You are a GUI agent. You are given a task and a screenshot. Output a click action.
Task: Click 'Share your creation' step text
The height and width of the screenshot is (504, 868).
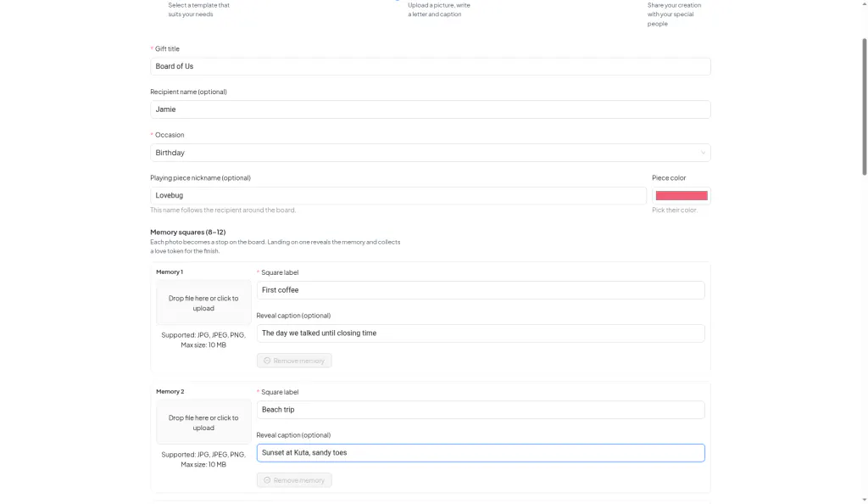click(x=674, y=14)
